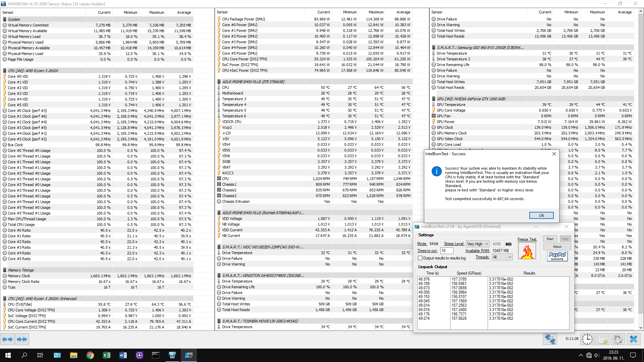Click the About button in IntelBurnTest
This screenshot has width=644, height=362.
557,247
